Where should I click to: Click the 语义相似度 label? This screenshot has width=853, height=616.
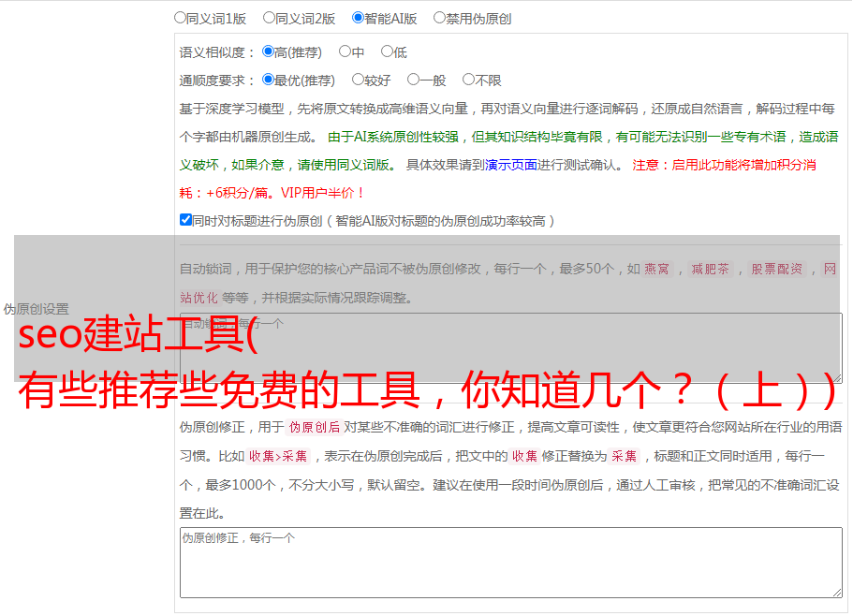pyautogui.click(x=217, y=52)
